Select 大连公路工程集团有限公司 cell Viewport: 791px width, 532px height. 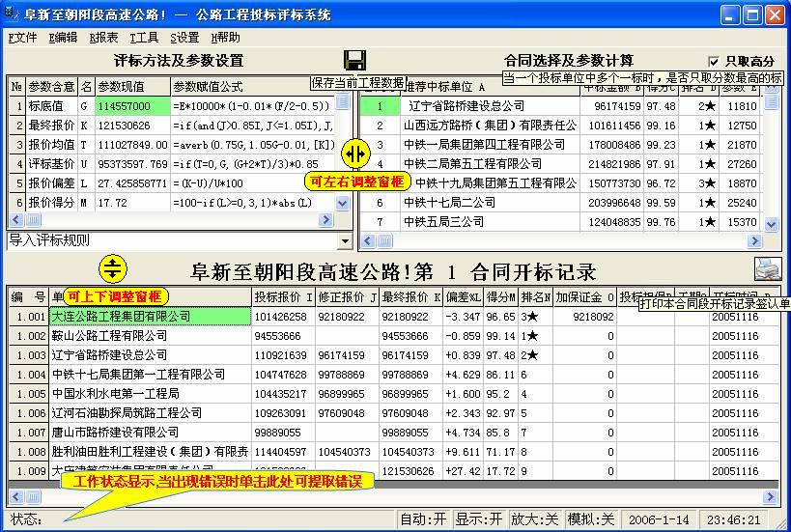point(151,317)
